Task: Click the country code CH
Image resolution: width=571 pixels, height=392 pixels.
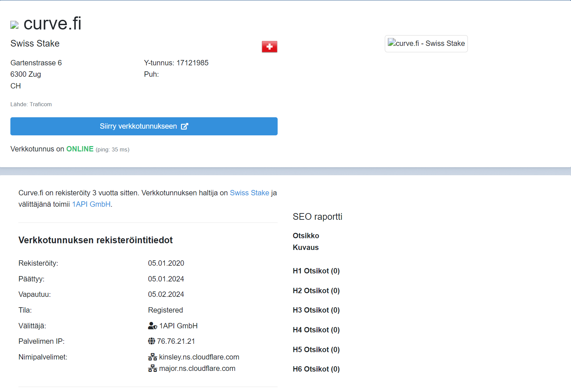Action: tap(16, 86)
